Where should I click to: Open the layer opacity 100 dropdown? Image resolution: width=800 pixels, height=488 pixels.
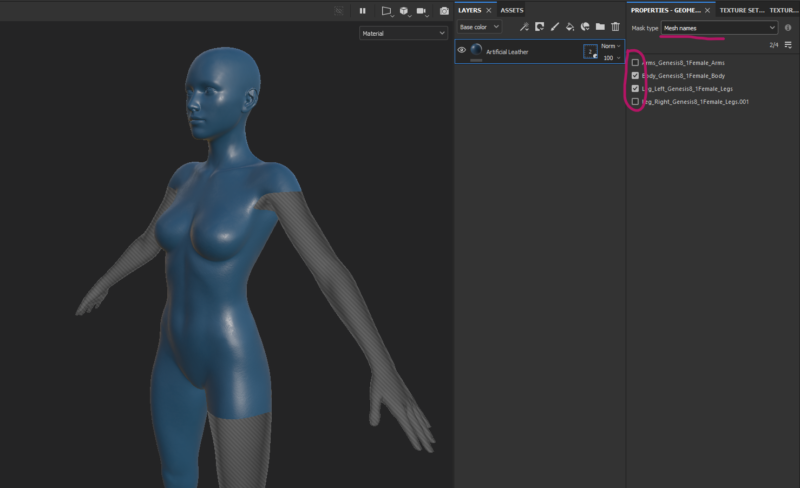612,58
